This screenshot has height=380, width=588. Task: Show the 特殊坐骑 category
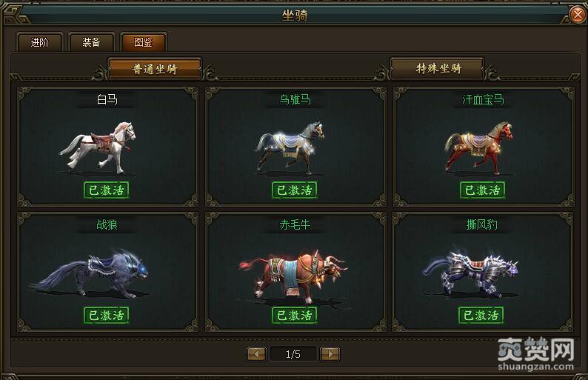point(437,68)
